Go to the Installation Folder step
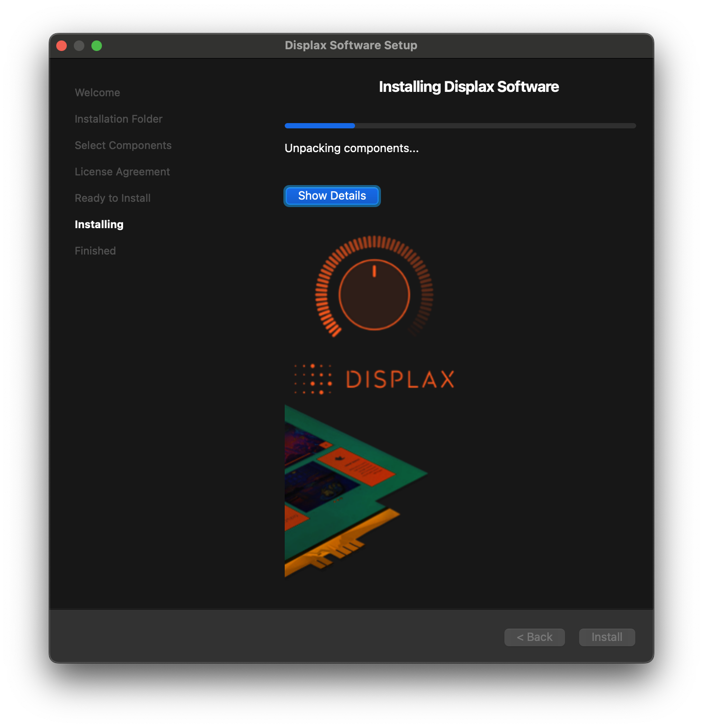The height and width of the screenshot is (728, 703). (118, 119)
